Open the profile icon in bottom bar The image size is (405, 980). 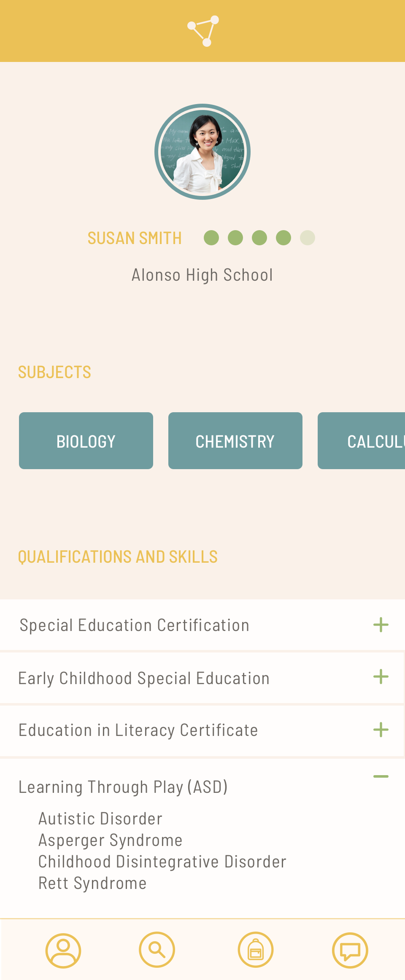[63, 950]
